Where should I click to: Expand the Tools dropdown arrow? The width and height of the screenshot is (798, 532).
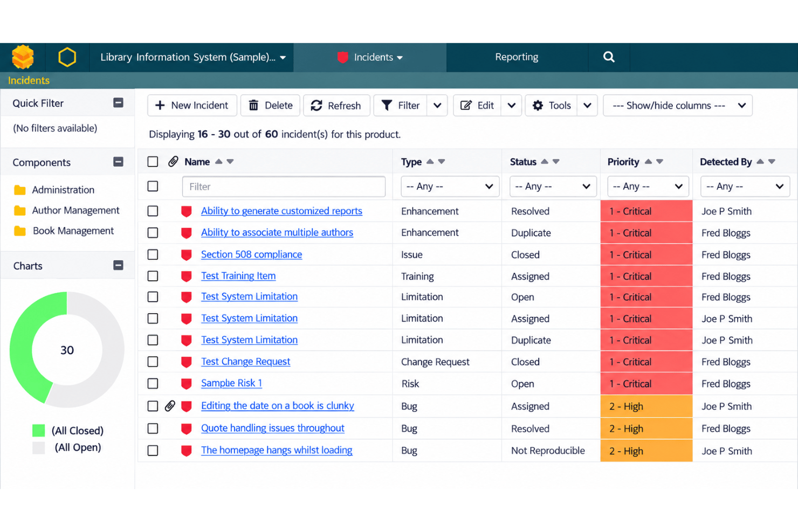click(587, 106)
